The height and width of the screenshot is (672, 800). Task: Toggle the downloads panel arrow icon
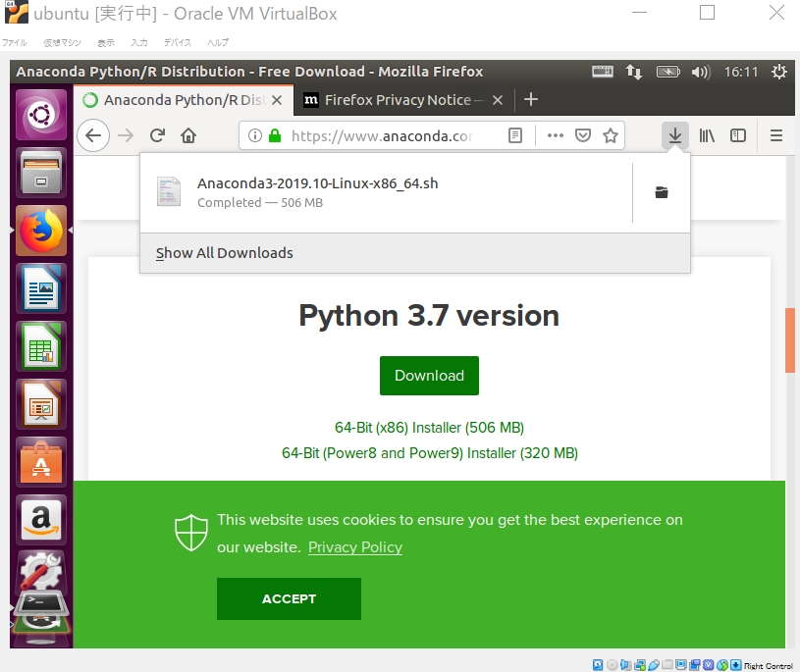point(675,135)
